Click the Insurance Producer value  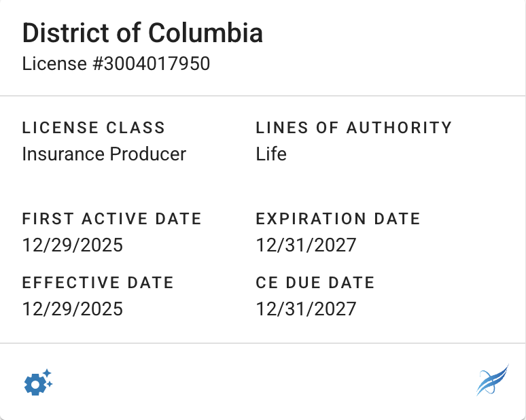coord(104,154)
